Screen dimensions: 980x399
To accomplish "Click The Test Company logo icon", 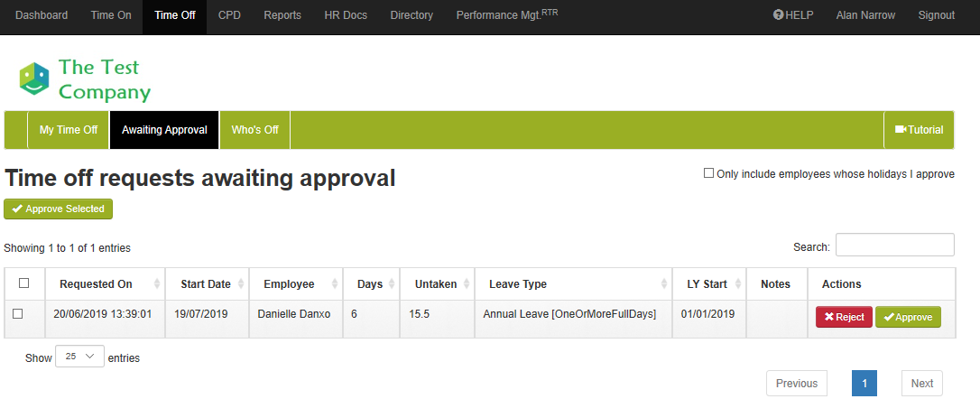I will pos(34,79).
